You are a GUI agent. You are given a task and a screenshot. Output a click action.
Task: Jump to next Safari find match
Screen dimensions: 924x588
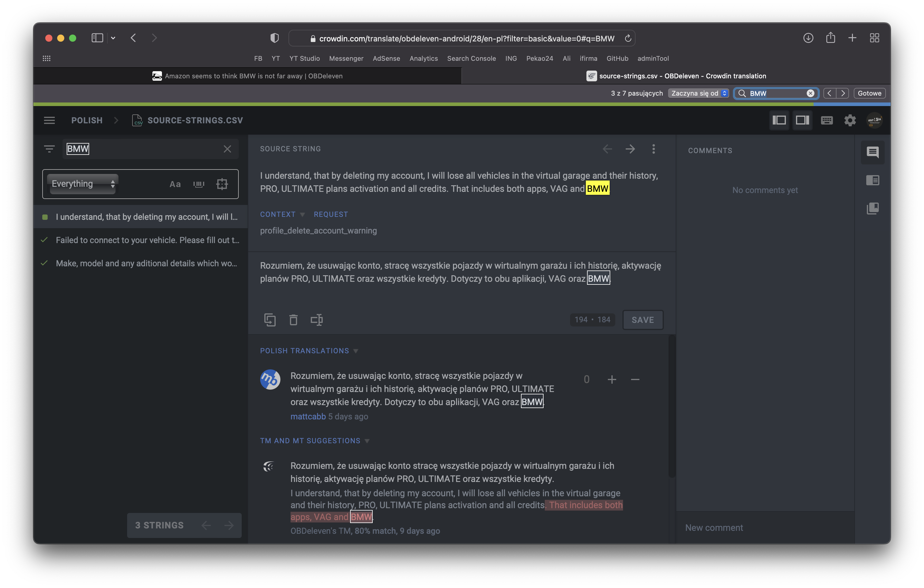(843, 93)
